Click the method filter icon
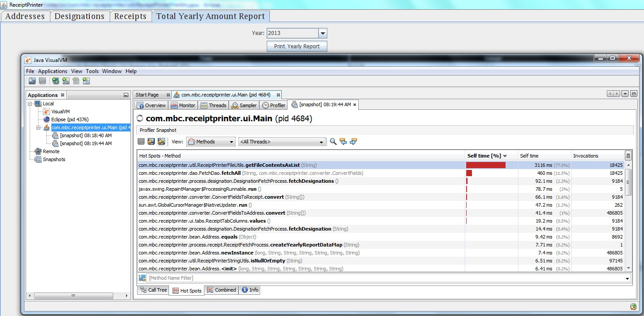Image resolution: width=644 pixels, height=316 pixels. [142, 278]
